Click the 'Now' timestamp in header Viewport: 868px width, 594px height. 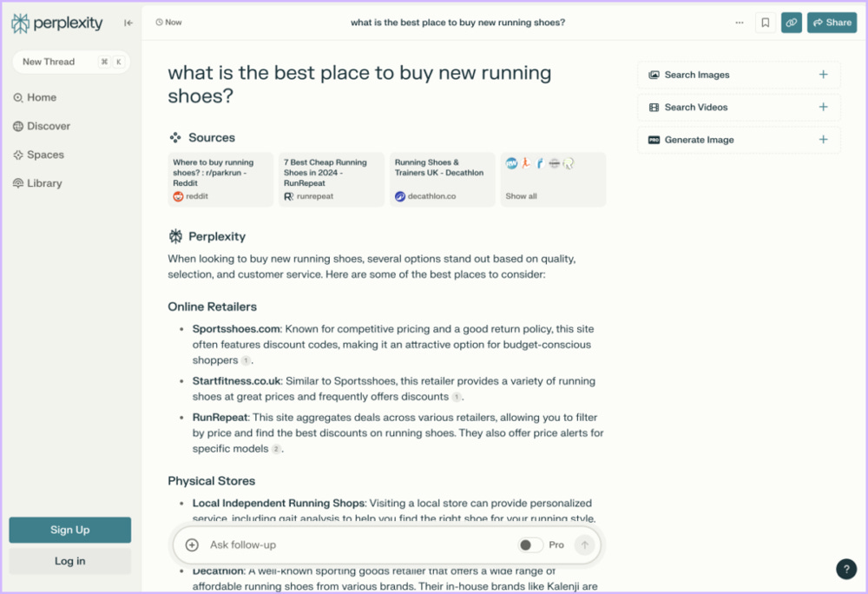(169, 22)
